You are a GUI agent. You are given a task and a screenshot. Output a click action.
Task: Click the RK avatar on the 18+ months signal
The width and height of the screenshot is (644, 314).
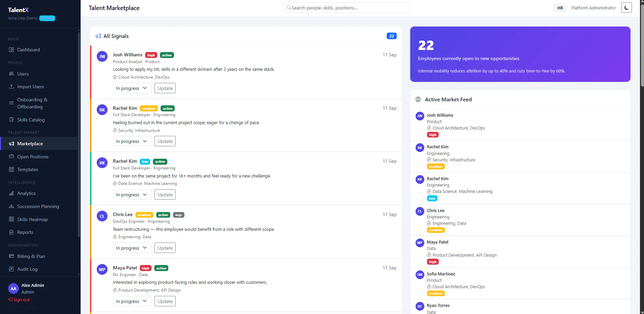102,163
